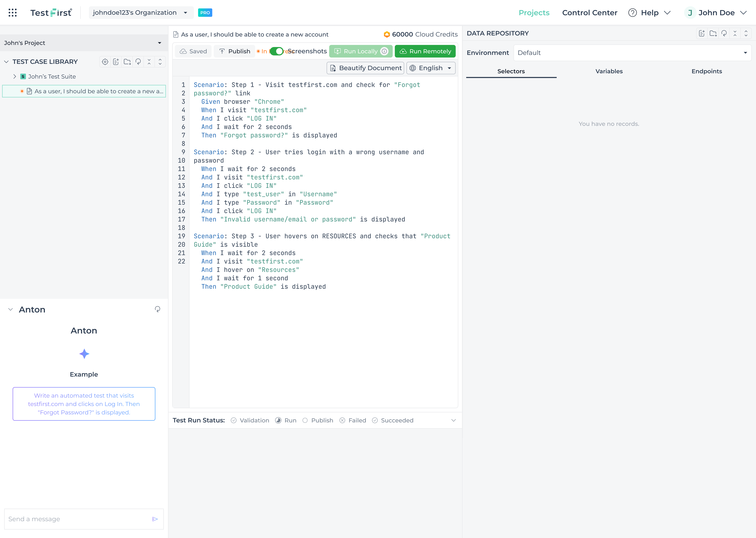This screenshot has width=756, height=538.
Task: Click the Validation status check icon
Action: [x=234, y=420]
